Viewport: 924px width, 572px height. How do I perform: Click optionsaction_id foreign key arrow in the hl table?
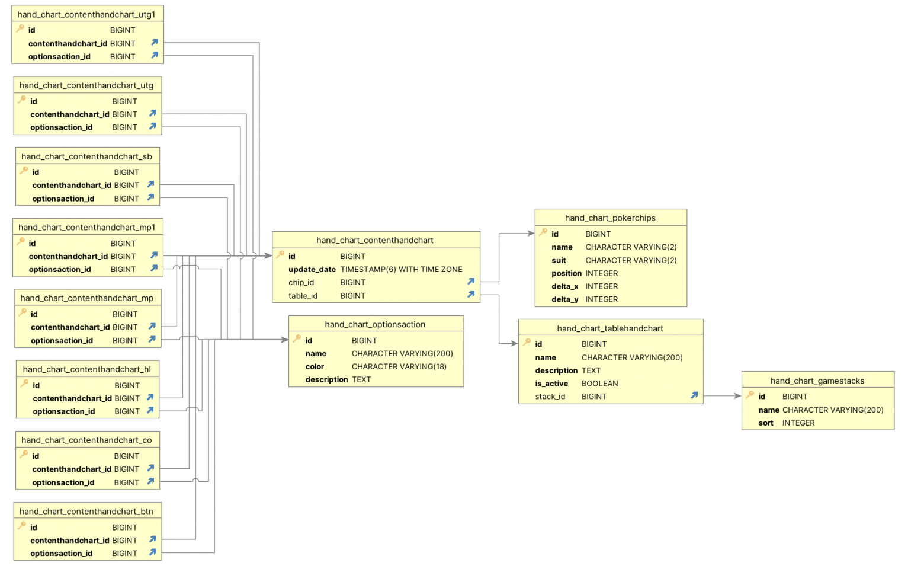[x=150, y=410]
